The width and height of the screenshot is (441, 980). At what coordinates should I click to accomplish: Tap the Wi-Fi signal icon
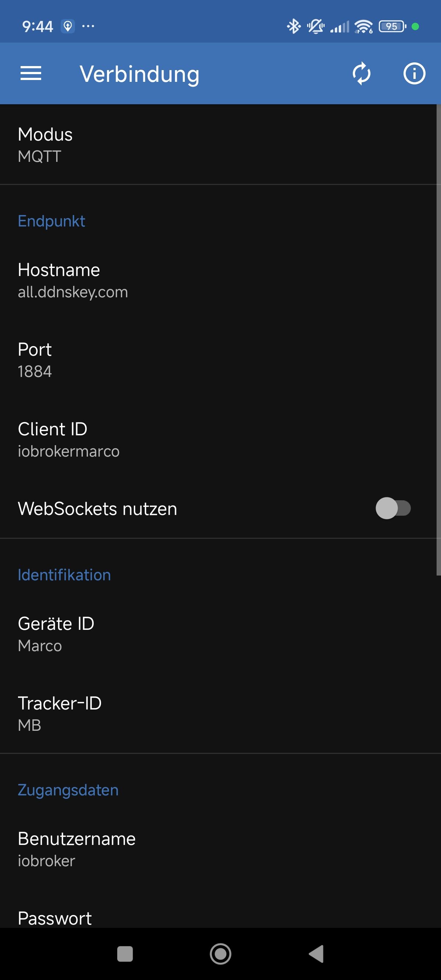click(363, 26)
